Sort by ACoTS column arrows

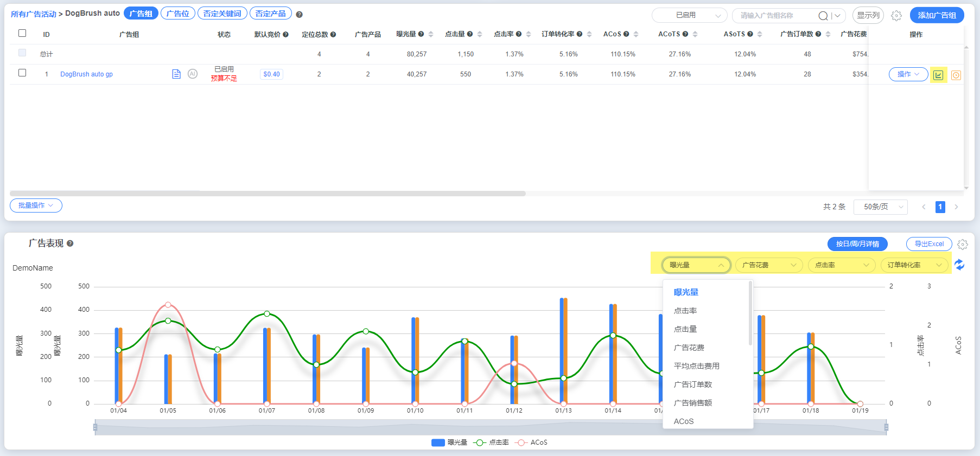click(695, 34)
